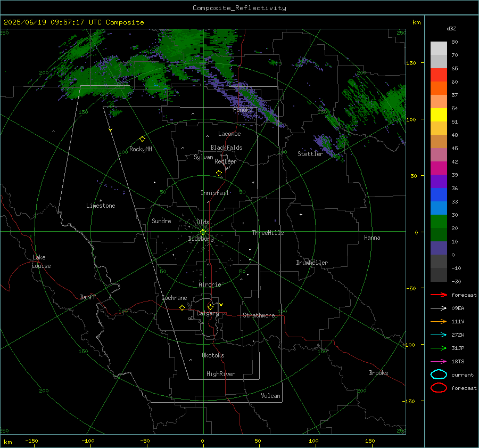Click the Strathmore town label
This screenshot has width=479, height=448.
[x=259, y=315]
